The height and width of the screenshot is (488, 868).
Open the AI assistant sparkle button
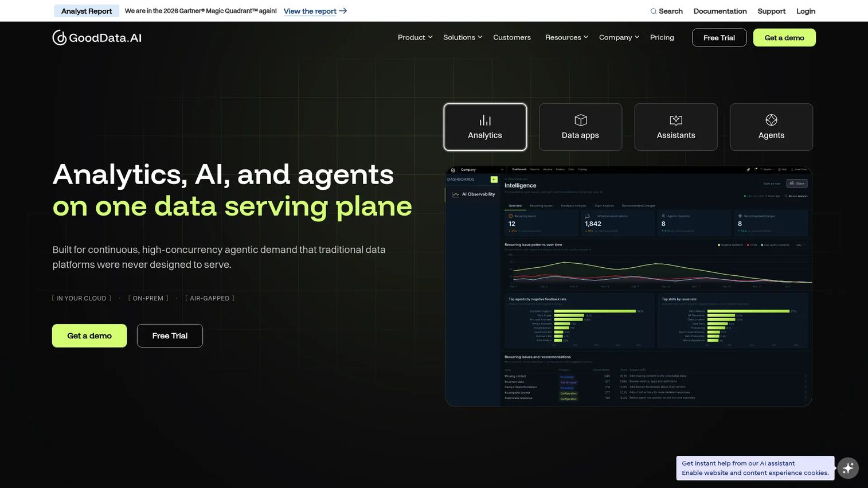(x=848, y=468)
